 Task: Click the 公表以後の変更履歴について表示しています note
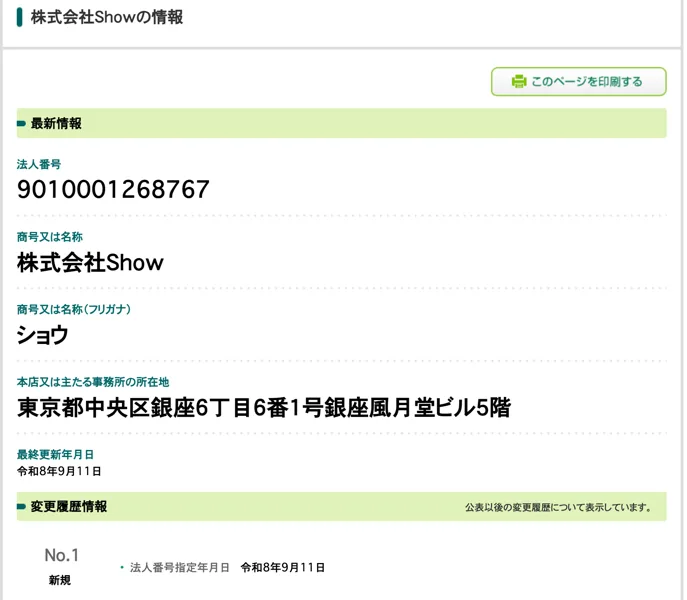(x=558, y=508)
